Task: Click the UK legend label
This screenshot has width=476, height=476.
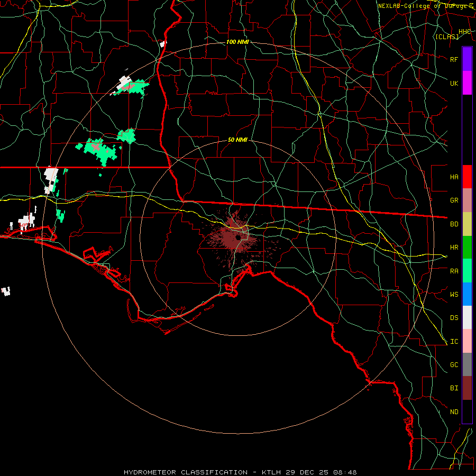Action: click(454, 83)
